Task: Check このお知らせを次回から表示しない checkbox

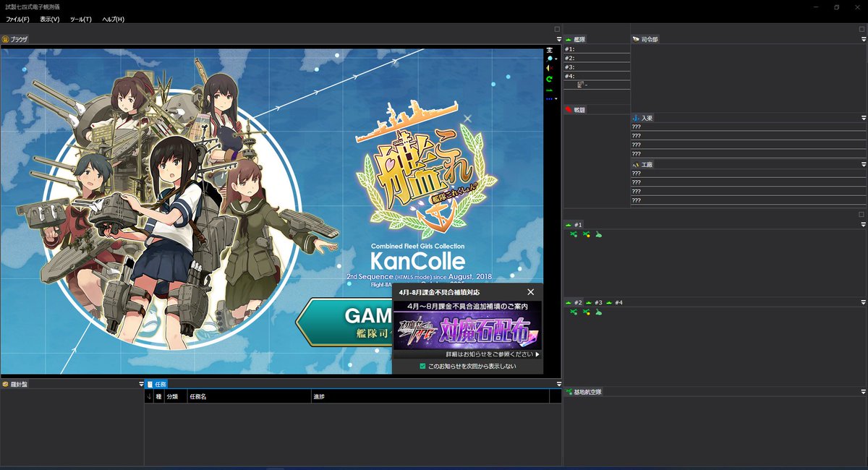Action: pos(423,367)
